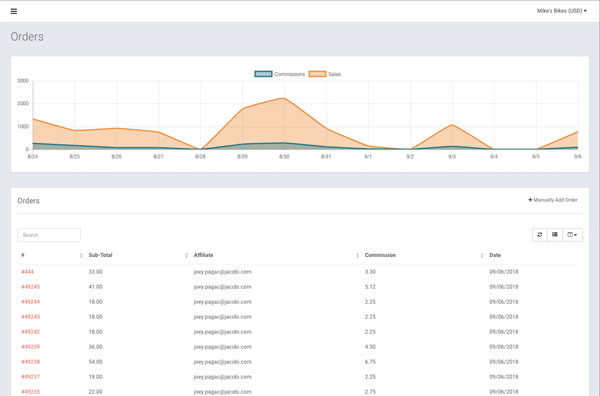Screen dimensions: 600x396
Task: Toggle Sales series in chart legend
Action: coord(325,74)
